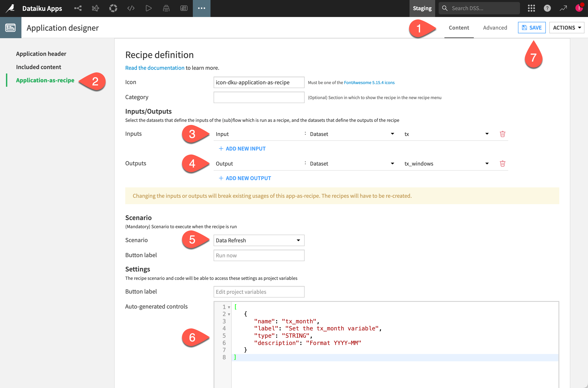
Task: Open the Data Refresh scenario dropdown
Action: 259,240
